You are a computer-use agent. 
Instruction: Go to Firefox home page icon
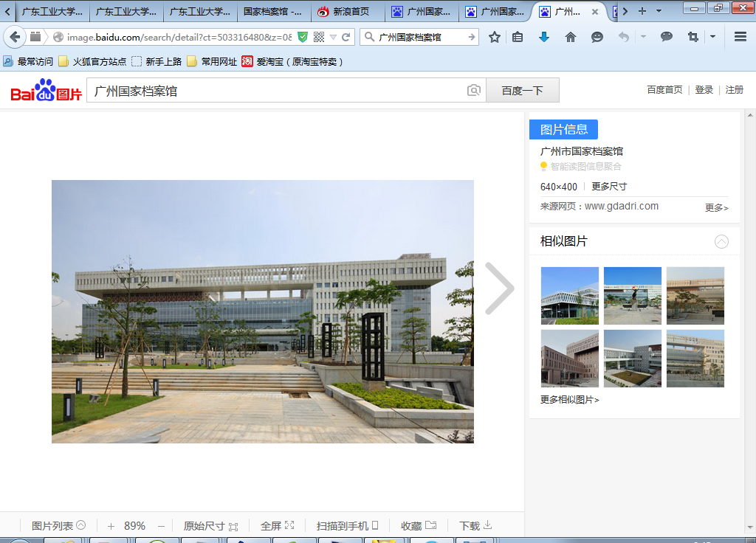(x=570, y=37)
